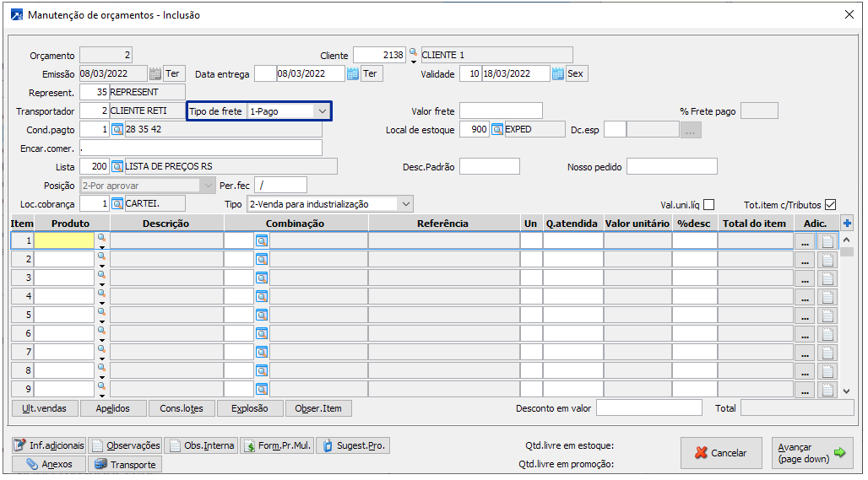The height and width of the screenshot is (480, 868).
Task: Add a new item row with plus icon
Action: tap(848, 223)
